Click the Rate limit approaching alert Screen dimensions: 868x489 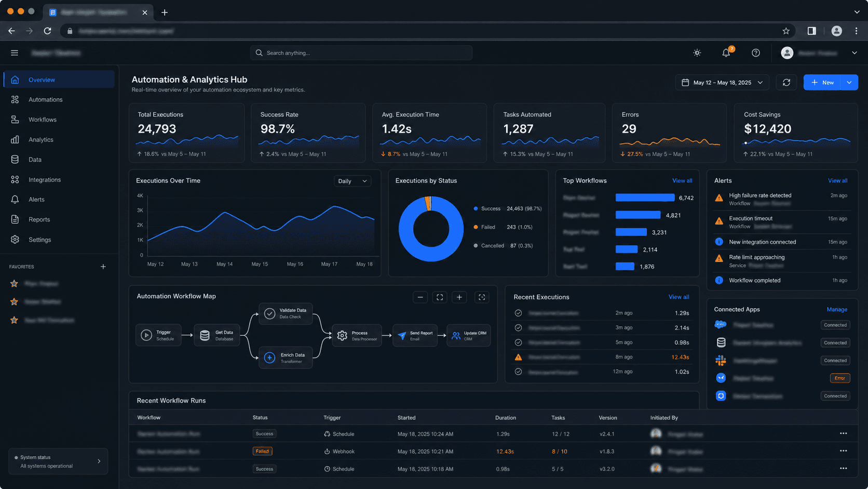[x=781, y=261]
